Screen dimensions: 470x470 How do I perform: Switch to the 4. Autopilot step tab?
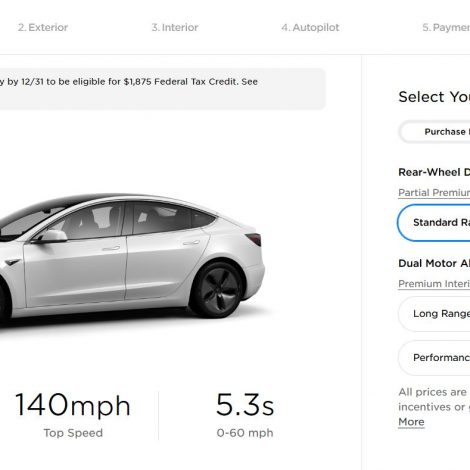pyautogui.click(x=310, y=27)
